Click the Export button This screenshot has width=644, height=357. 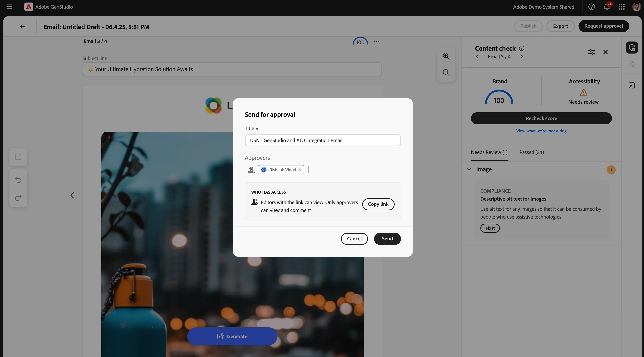coord(560,26)
